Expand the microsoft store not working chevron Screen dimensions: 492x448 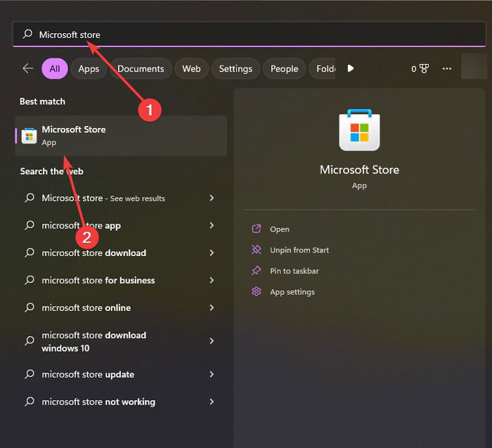point(212,402)
